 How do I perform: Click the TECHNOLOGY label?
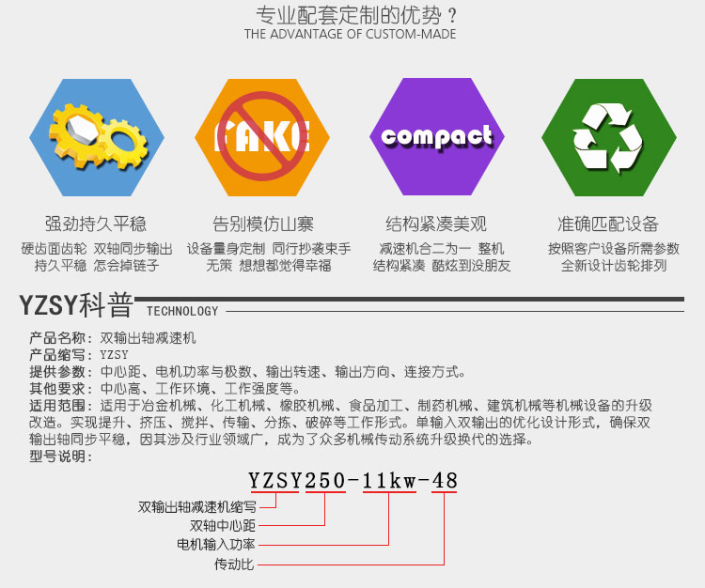coord(182,312)
